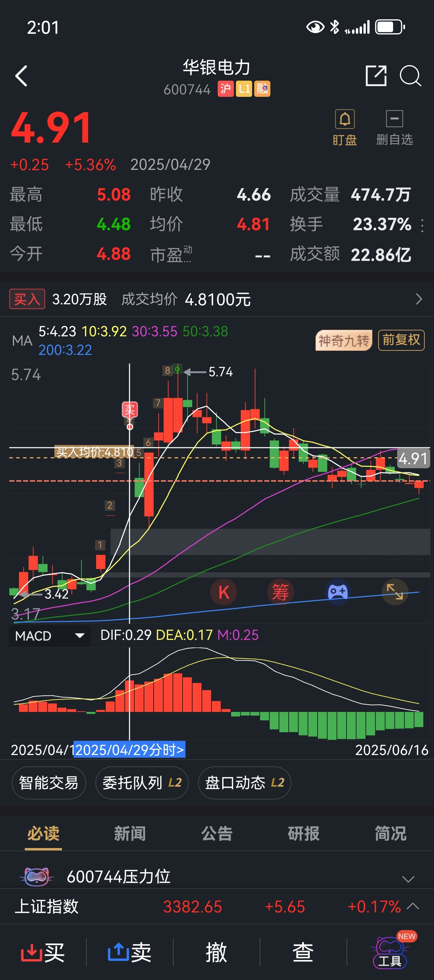Tap the MACD histogram chart area
This screenshot has height=980, width=434.
219,694
